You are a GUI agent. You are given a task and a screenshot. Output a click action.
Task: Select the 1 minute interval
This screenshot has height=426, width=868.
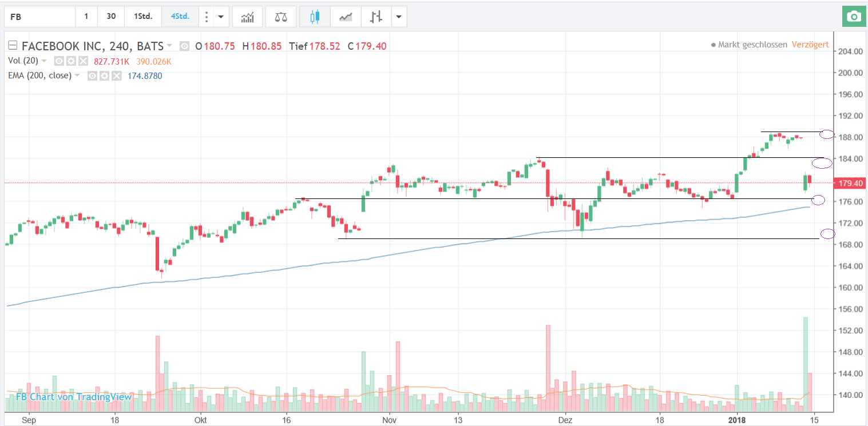86,17
